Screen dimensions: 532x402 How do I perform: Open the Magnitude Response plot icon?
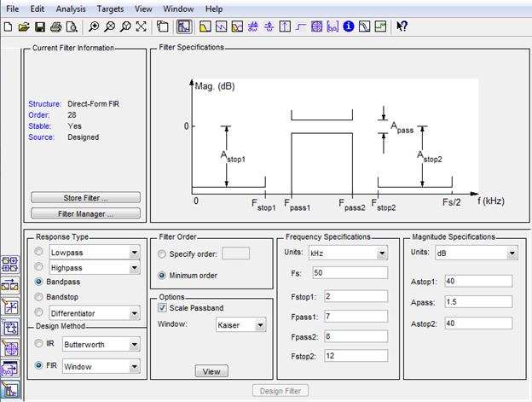[205, 26]
